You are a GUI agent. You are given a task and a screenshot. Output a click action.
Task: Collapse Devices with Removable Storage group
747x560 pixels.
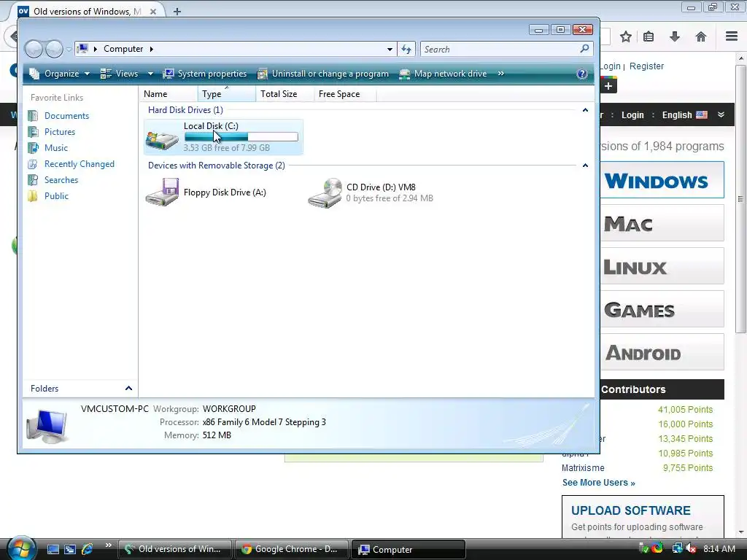(585, 166)
